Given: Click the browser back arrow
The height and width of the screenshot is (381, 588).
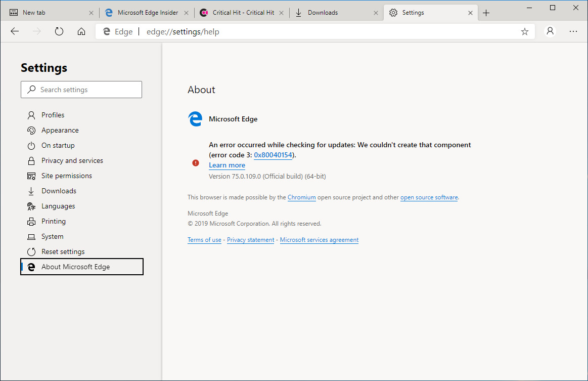Looking at the screenshot, I should (15, 31).
